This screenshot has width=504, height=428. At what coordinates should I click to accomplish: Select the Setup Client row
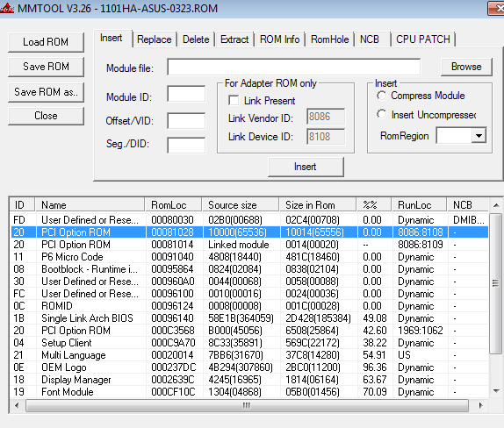(x=249, y=343)
